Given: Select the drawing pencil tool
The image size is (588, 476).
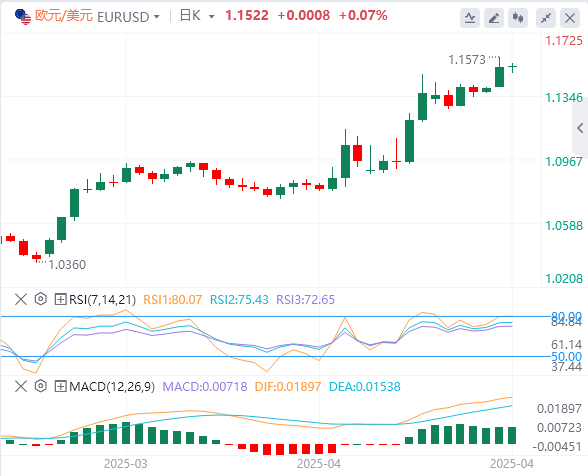Looking at the screenshot, I should click(494, 18).
